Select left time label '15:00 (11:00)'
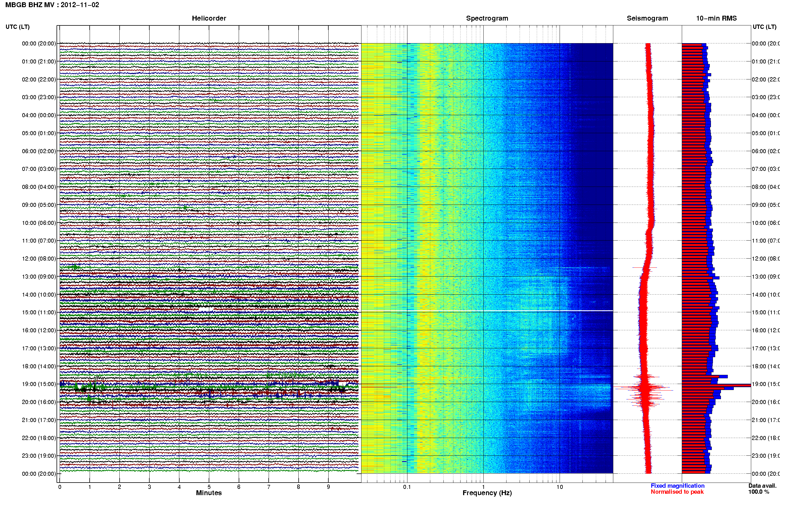Screen dimensions: 812x508 pyautogui.click(x=39, y=312)
